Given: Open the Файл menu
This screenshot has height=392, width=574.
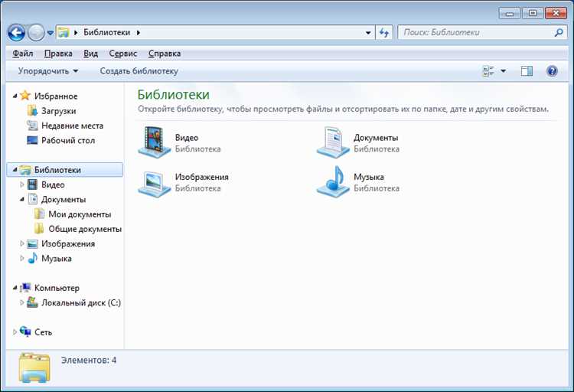Looking at the screenshot, I should (x=23, y=54).
